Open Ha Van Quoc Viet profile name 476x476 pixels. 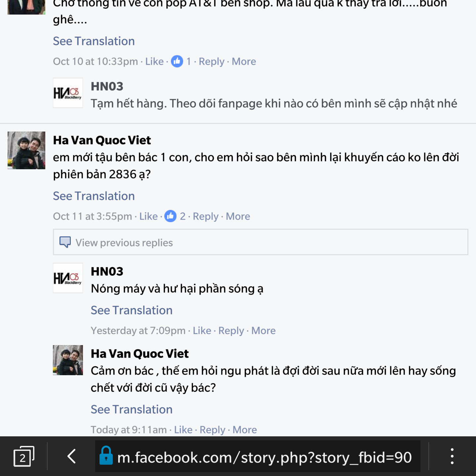click(x=102, y=140)
